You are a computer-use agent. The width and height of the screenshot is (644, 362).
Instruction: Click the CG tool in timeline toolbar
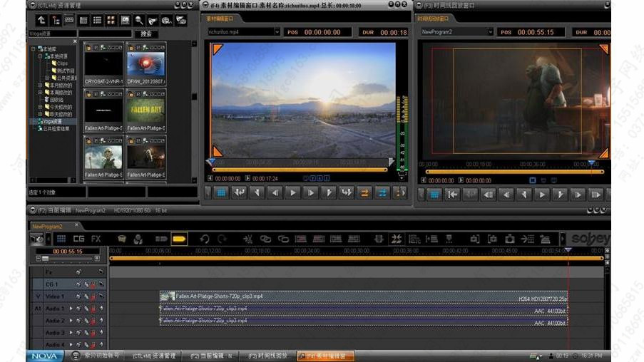[78, 239]
